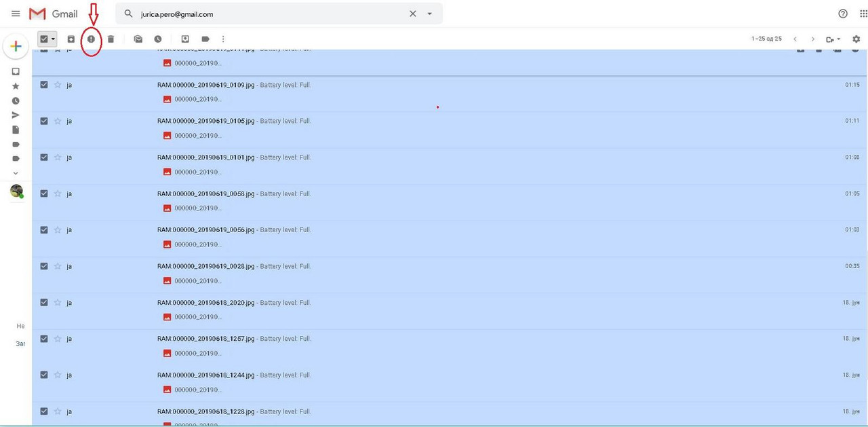Clear the search query with X
The height and width of the screenshot is (427, 868).
[412, 14]
